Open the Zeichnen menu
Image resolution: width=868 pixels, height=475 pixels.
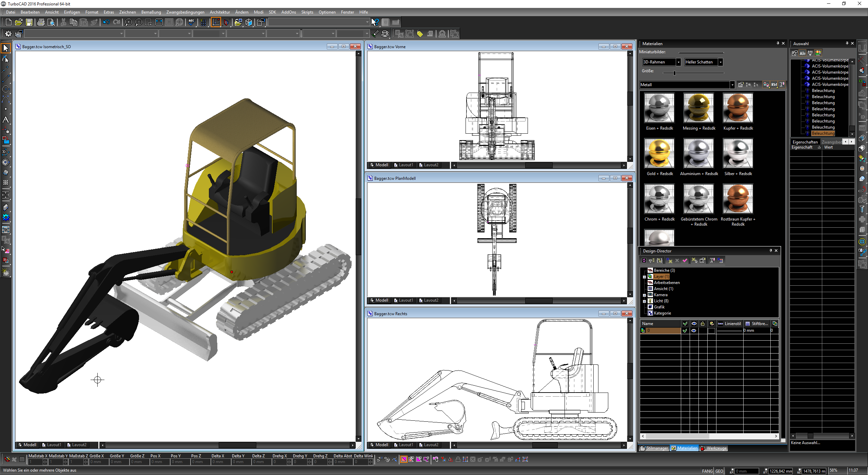tap(127, 12)
